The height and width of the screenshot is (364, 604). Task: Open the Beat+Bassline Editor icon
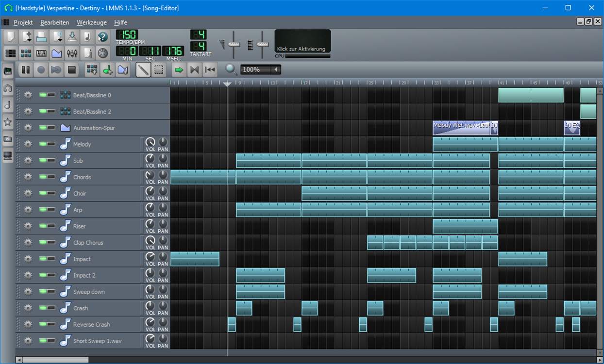tap(26, 53)
